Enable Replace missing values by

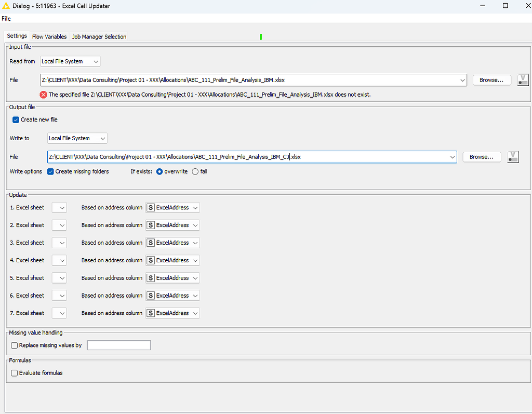pyautogui.click(x=14, y=345)
